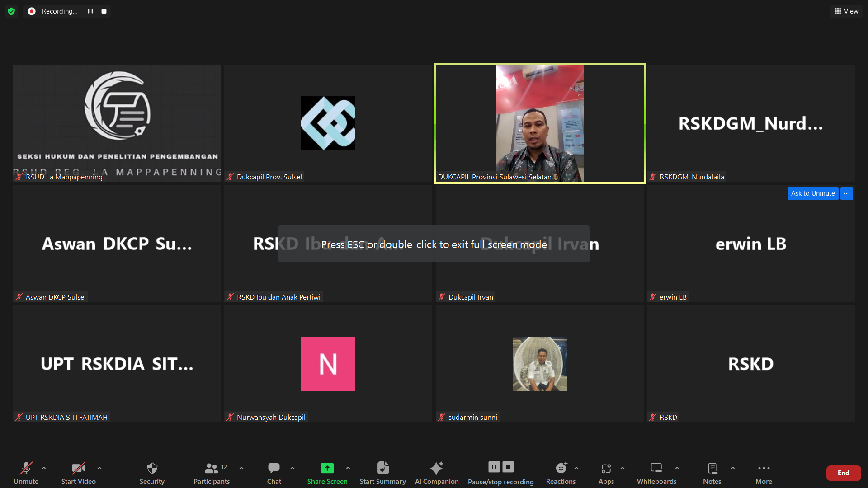
Task: Unmute the microphone
Action: (x=26, y=473)
